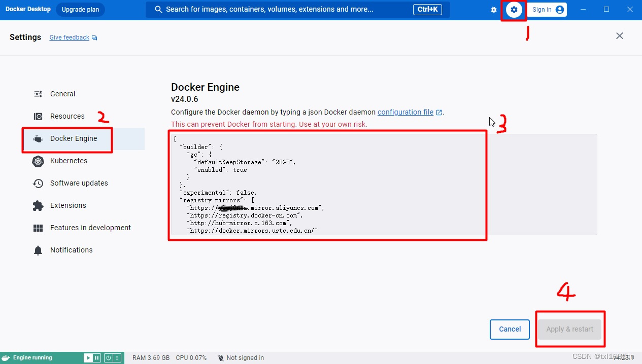
Task: Select the Kubernetes settings section
Action: pyautogui.click(x=68, y=161)
